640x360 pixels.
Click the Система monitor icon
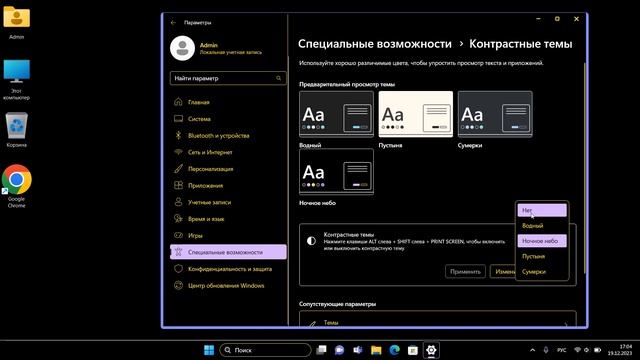[x=178, y=119]
